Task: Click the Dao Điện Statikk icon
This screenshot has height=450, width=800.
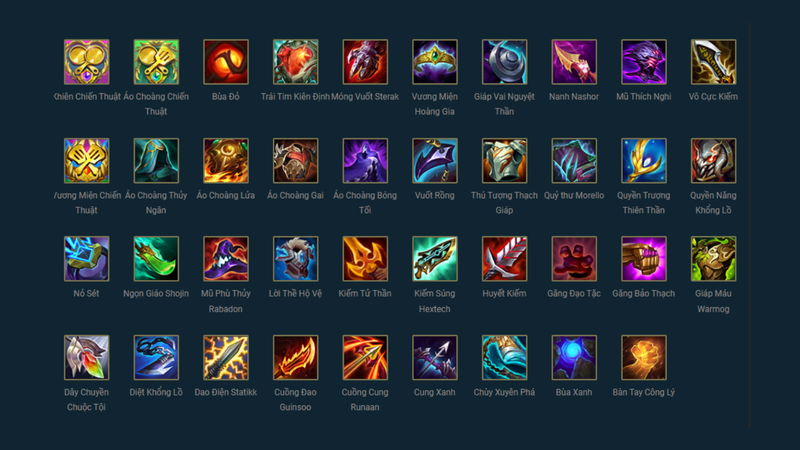Action: pos(226,358)
